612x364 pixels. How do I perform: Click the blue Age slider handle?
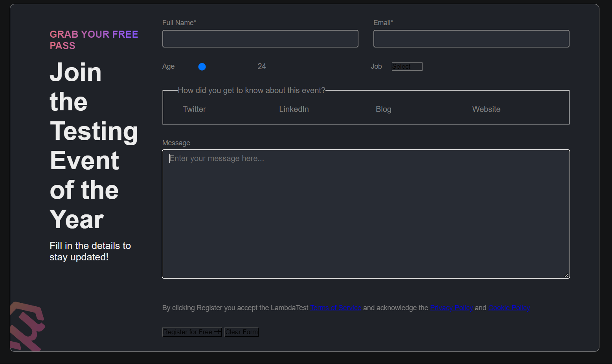pos(202,66)
